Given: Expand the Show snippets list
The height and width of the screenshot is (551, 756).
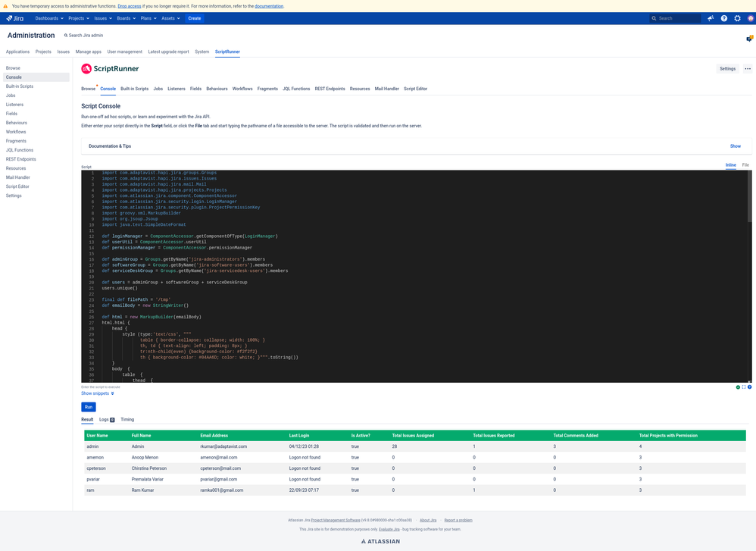Looking at the screenshot, I should tap(98, 393).
